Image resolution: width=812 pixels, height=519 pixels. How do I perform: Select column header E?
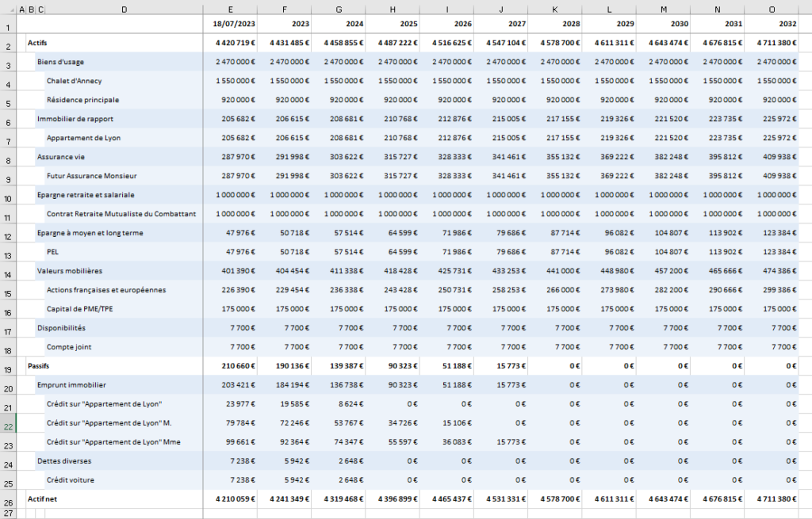(230, 9)
